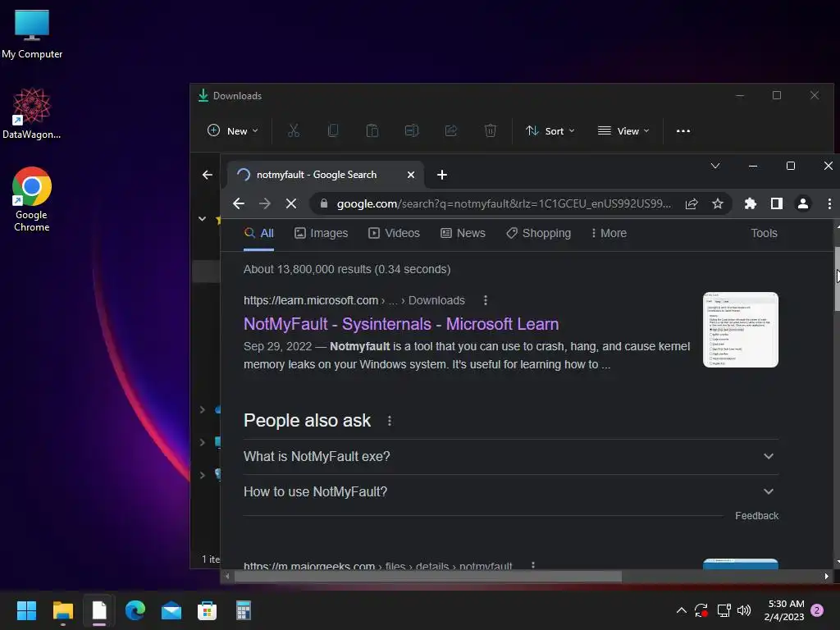Screen dimensions: 840x630
Task: Stop loading the page in Chrome
Action: point(291,203)
